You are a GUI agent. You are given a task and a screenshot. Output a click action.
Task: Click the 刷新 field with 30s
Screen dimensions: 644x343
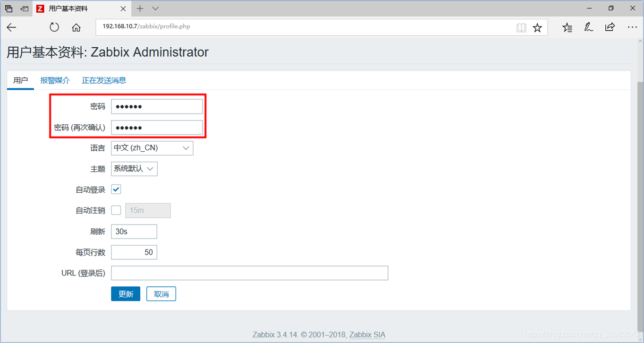tap(134, 232)
